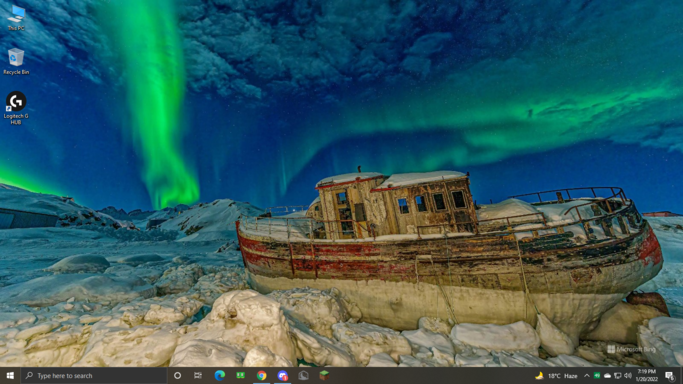Open the gray house-shaped taskbar app
Image resolution: width=683 pixels, height=384 pixels.
coord(303,375)
